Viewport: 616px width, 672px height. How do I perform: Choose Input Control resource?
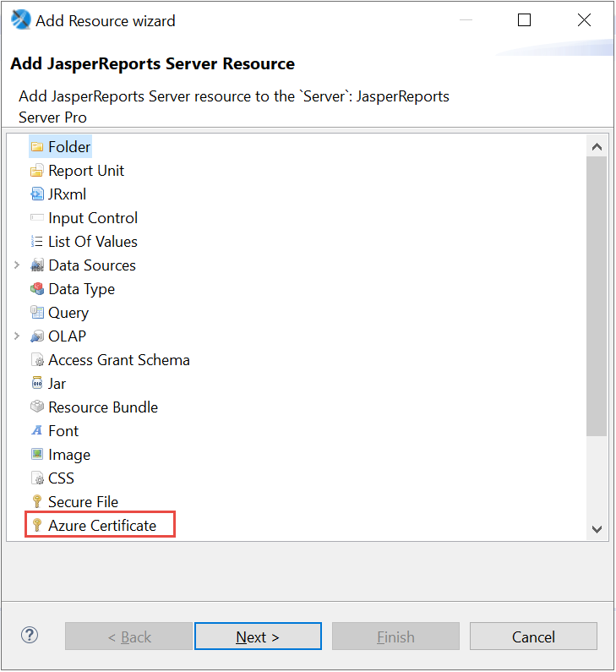(x=93, y=218)
